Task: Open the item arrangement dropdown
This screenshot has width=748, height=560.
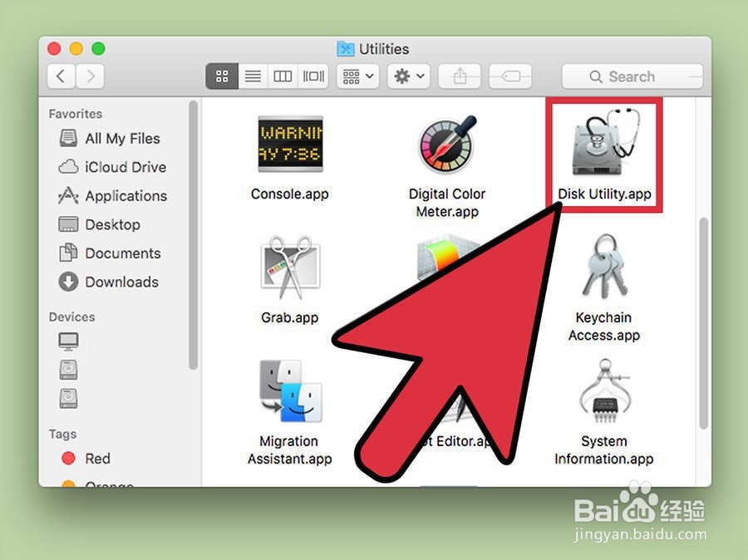Action: point(357,76)
